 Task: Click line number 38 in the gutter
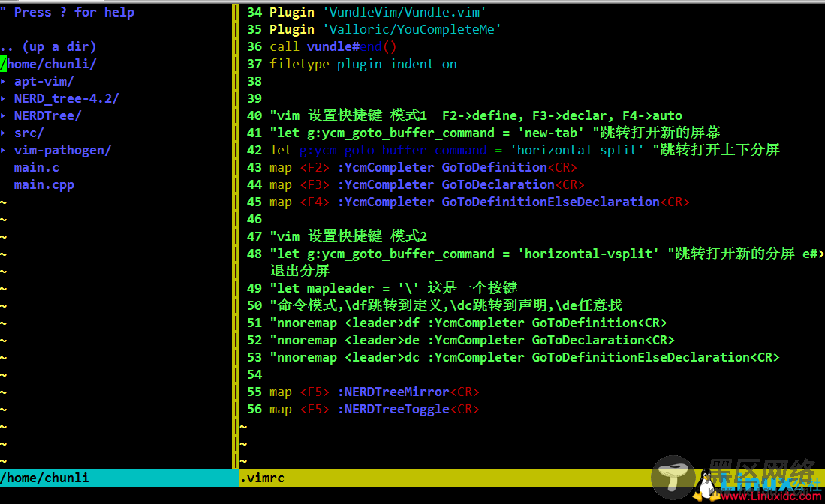pyautogui.click(x=254, y=82)
